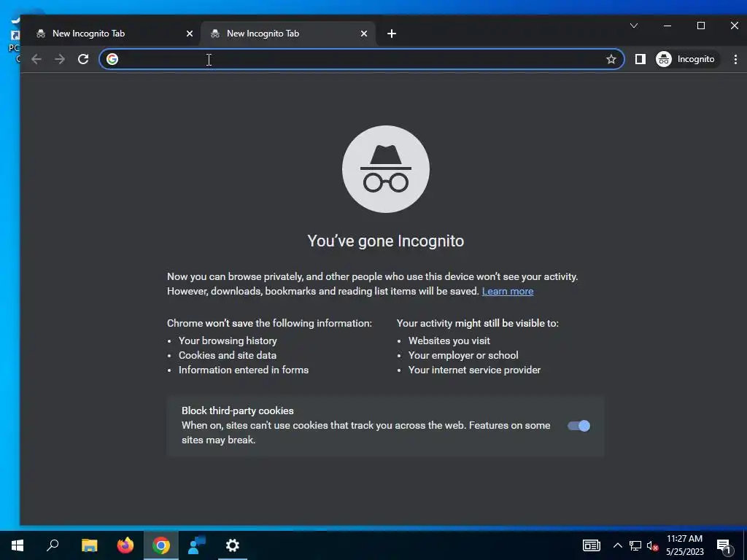747x560 pixels.
Task: Toggle Block third-party cookies switch
Action: pyautogui.click(x=578, y=426)
